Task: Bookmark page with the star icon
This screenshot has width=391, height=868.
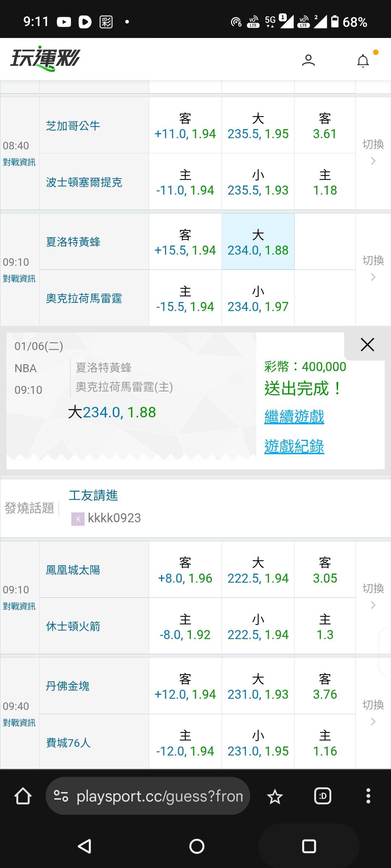Action: click(275, 797)
